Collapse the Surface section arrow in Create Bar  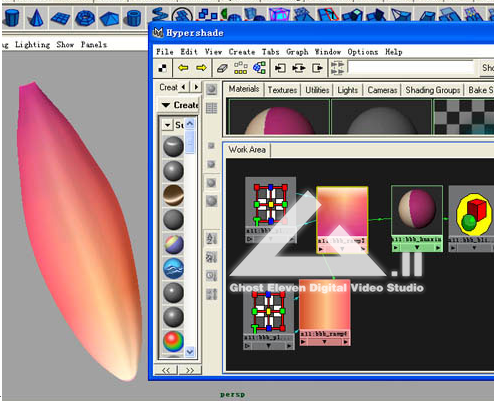[167, 125]
